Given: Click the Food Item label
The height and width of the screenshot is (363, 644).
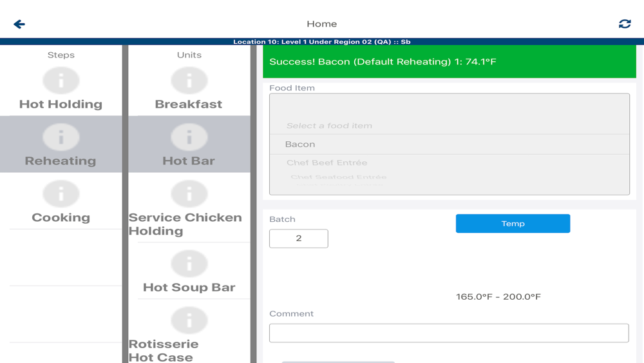Looking at the screenshot, I should coord(292,88).
